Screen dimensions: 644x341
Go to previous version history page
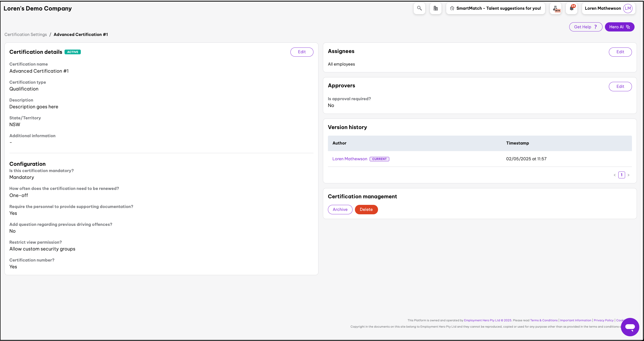point(615,175)
